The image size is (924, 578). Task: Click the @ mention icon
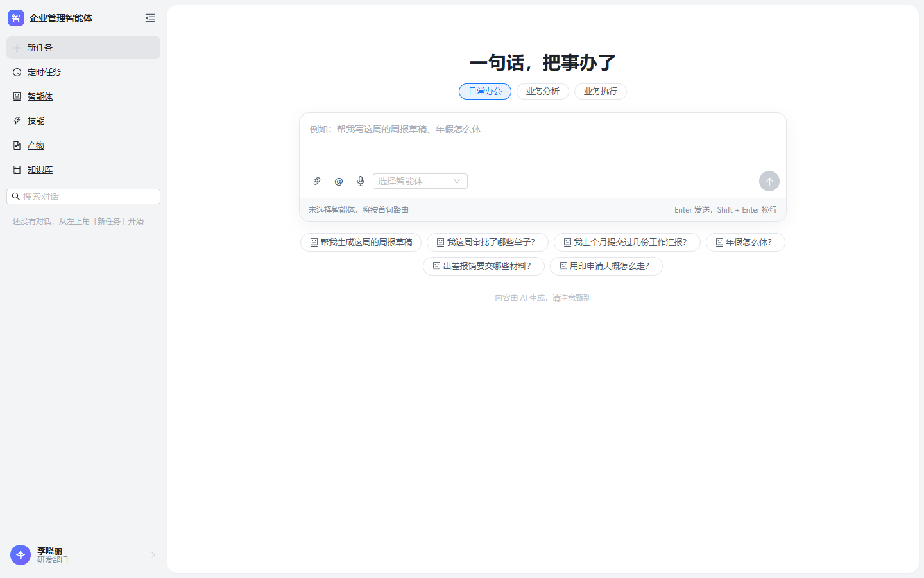tap(339, 181)
